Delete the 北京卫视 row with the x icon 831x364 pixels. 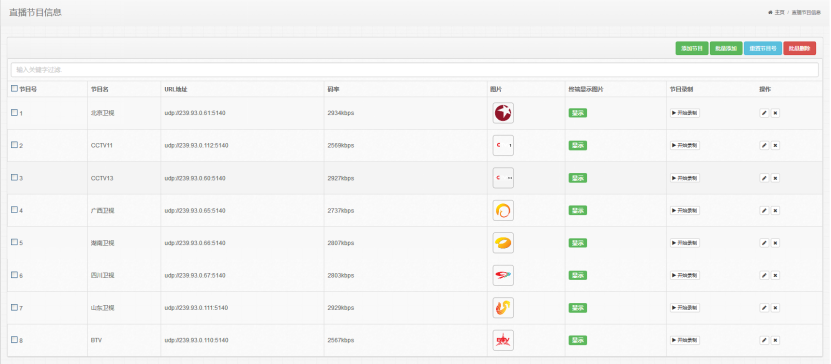tap(775, 113)
